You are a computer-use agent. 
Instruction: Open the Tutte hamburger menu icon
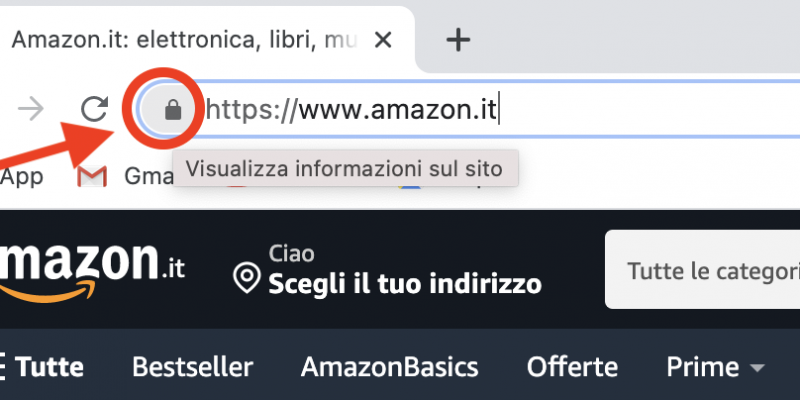[x=3, y=367]
